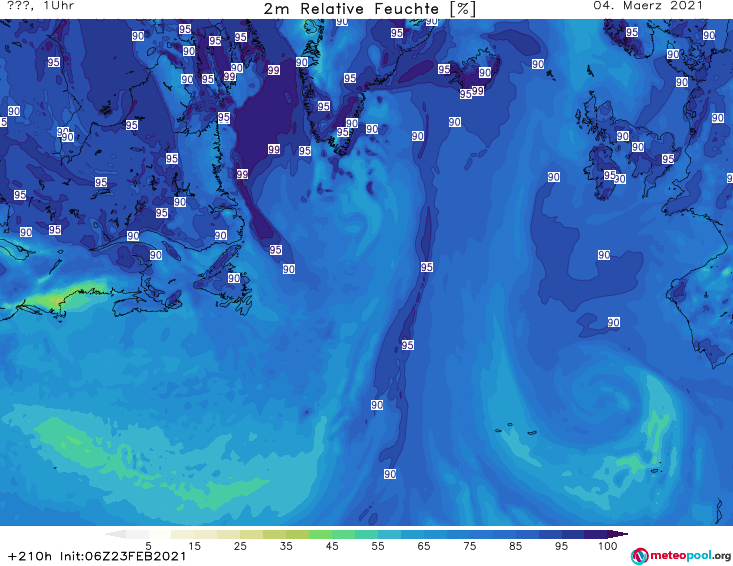Pick the pale cream legend swatch above 15
733x566 pixels.
click(183, 534)
